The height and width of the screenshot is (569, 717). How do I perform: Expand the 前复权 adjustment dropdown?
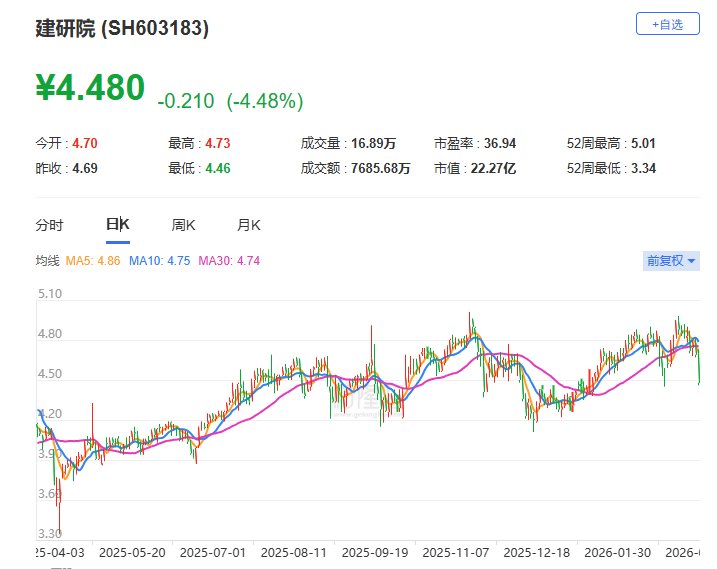tap(670, 260)
